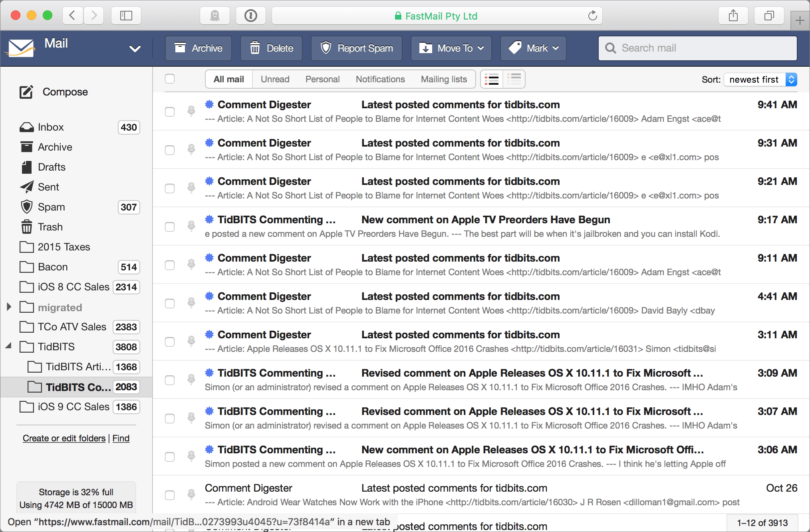Switch to the Unread tab

click(275, 79)
